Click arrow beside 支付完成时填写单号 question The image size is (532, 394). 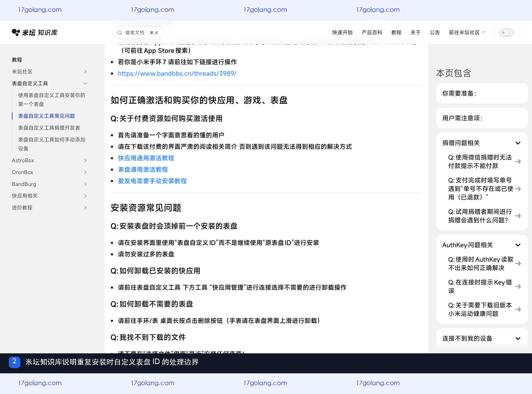(x=518, y=189)
